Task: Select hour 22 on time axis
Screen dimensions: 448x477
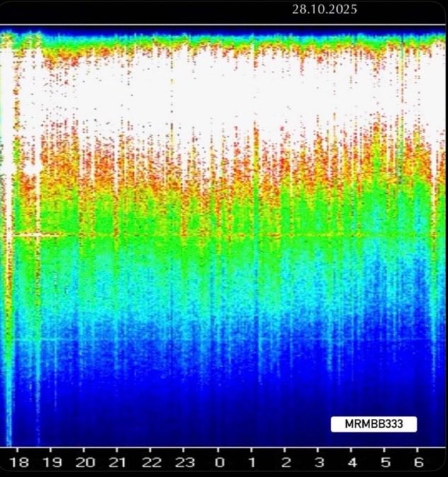Action: point(151,462)
